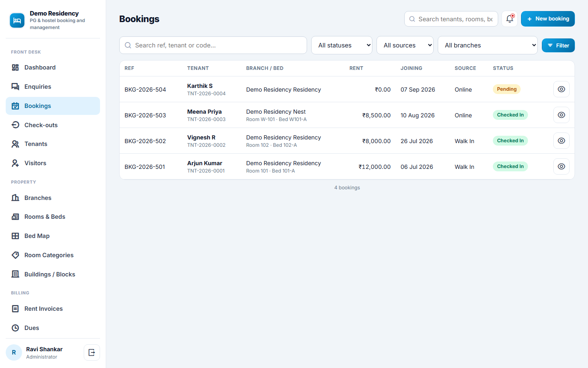View booking BKG-2026-504 via eye icon
Image resolution: width=588 pixels, height=368 pixels.
pos(561,89)
